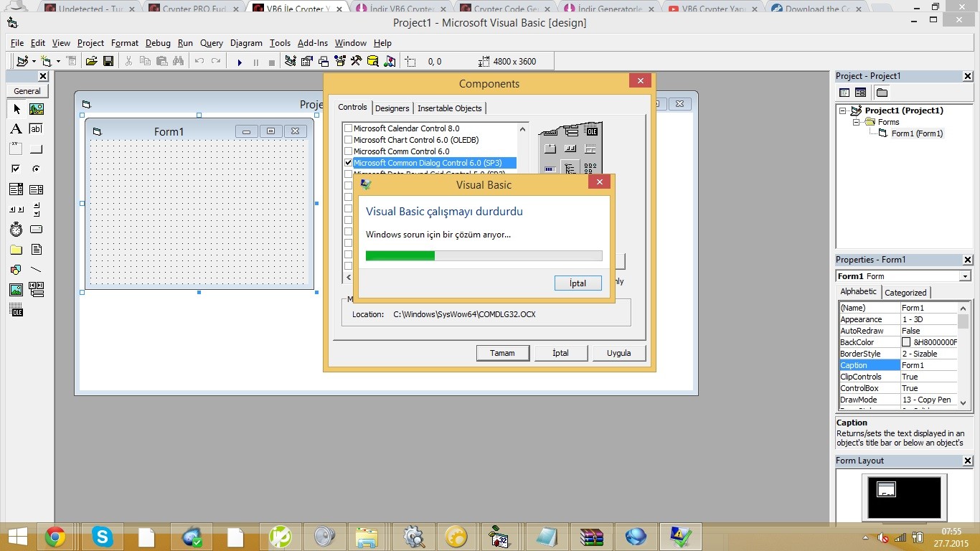980x551 pixels.
Task: Uncheck Microsoft Common Dialog Control 6.0 (SP3)
Action: tap(349, 163)
